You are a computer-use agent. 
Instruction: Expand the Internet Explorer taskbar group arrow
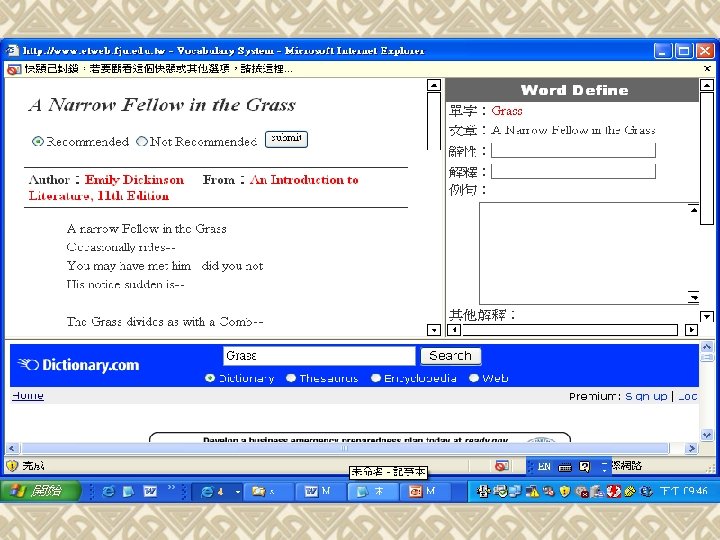pos(237,492)
